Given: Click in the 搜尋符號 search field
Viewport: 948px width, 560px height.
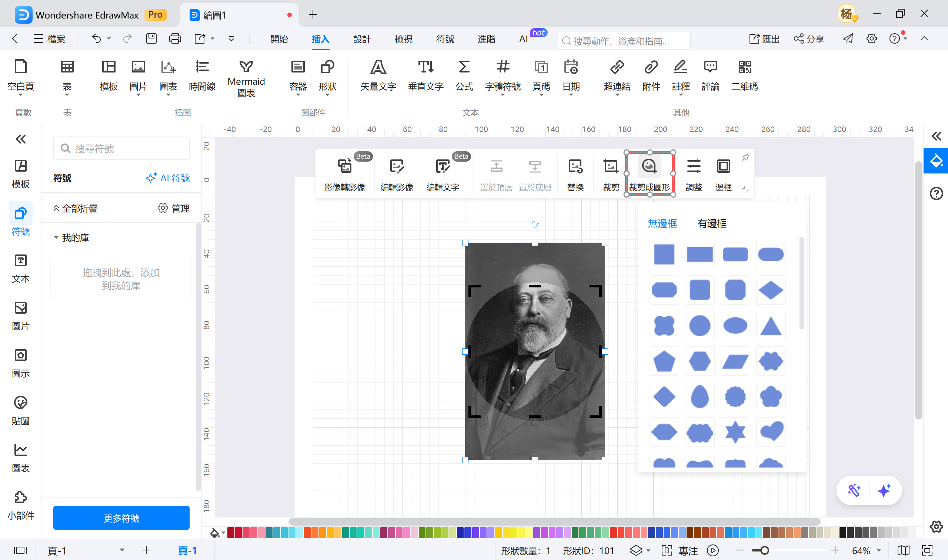Looking at the screenshot, I should [x=121, y=148].
